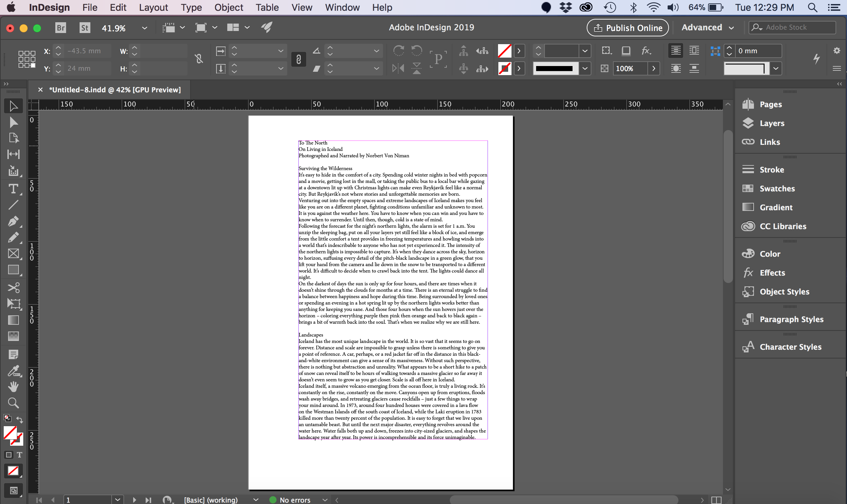Select the Pencil tool
This screenshot has height=504, width=847.
pos(13,238)
